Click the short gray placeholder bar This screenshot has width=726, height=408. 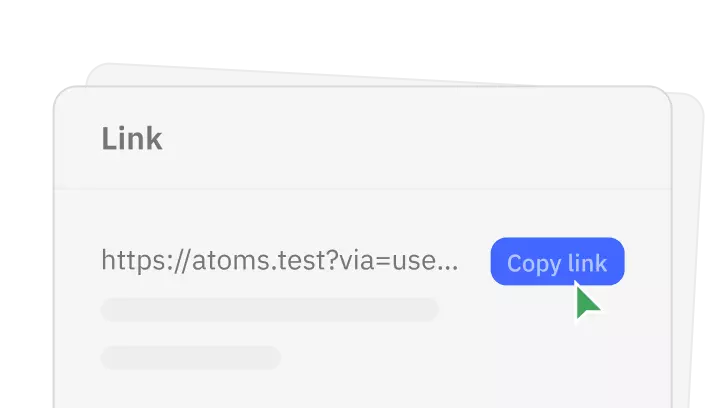[190, 357]
